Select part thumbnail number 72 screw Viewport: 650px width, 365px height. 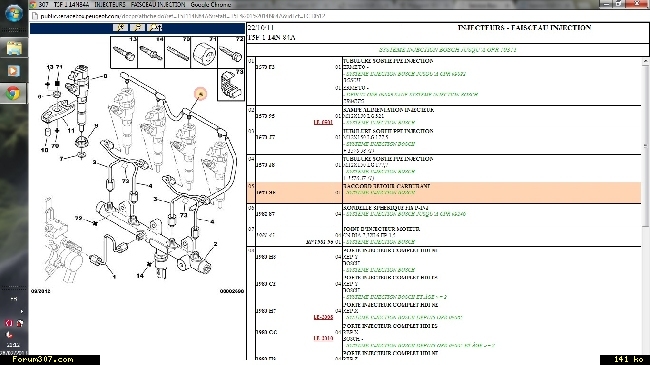pyautogui.click(x=231, y=52)
